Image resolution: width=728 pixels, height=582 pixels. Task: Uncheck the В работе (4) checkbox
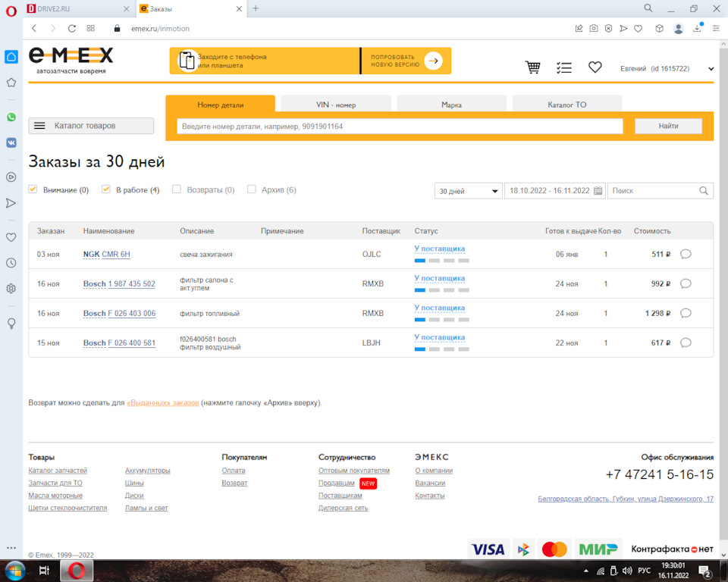pos(106,189)
